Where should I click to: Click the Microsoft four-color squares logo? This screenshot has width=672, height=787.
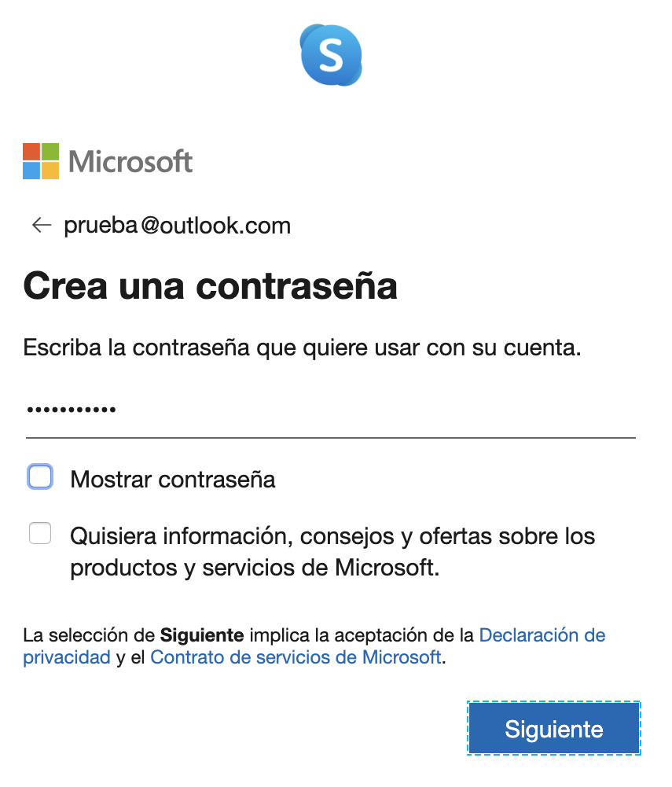(x=41, y=161)
